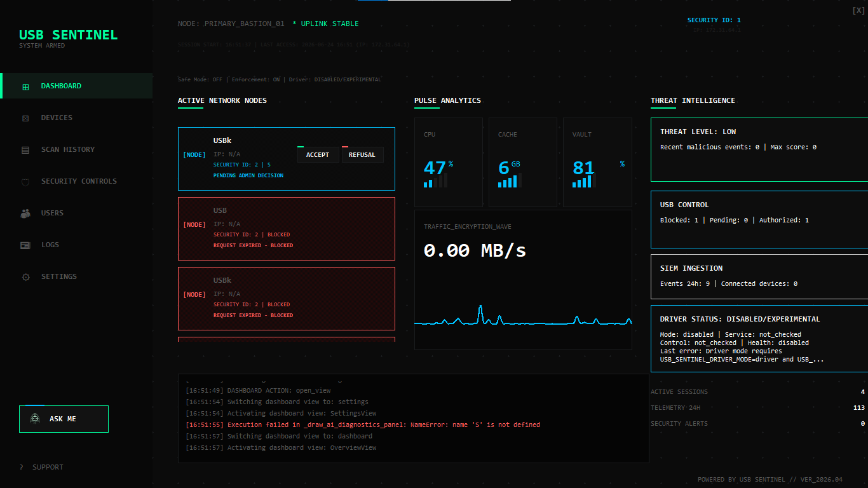Click 'Recent malicious events: 0' line
The image size is (868, 488).
click(x=738, y=147)
